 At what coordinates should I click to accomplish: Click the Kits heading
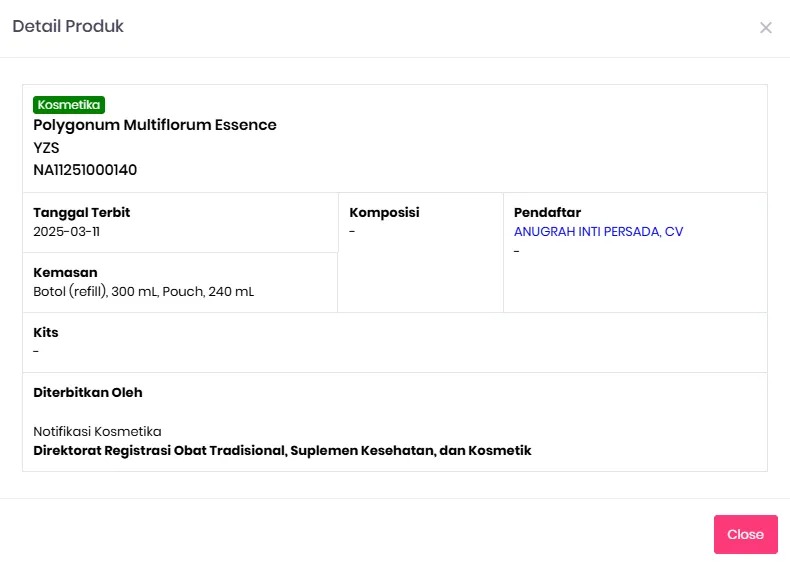pos(46,333)
